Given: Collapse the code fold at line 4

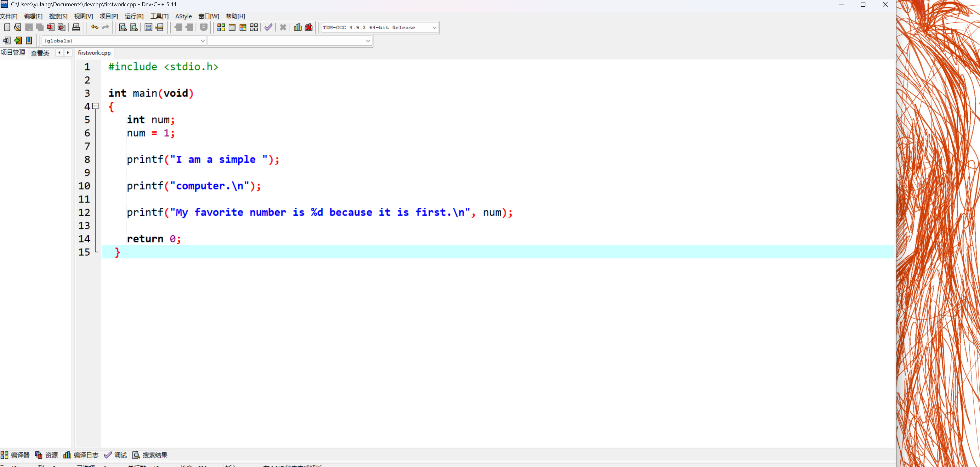Looking at the screenshot, I should click(x=95, y=106).
